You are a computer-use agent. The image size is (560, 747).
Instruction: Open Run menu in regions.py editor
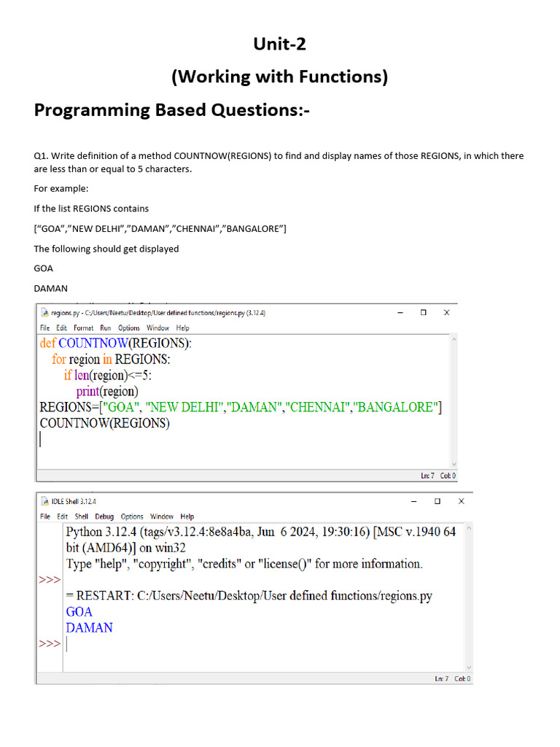105,328
